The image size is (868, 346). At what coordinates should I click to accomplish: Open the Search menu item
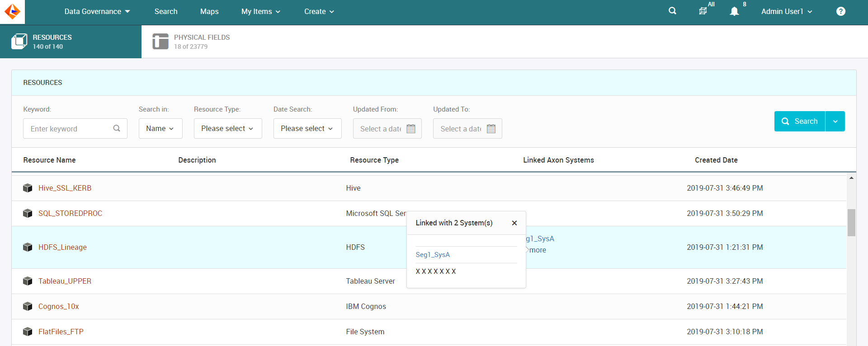(166, 11)
